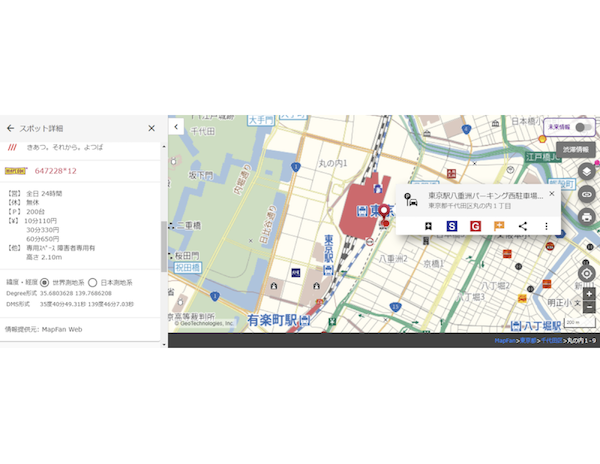Open the MapFan breadcrumb link
600x464 pixels.
pos(505,340)
